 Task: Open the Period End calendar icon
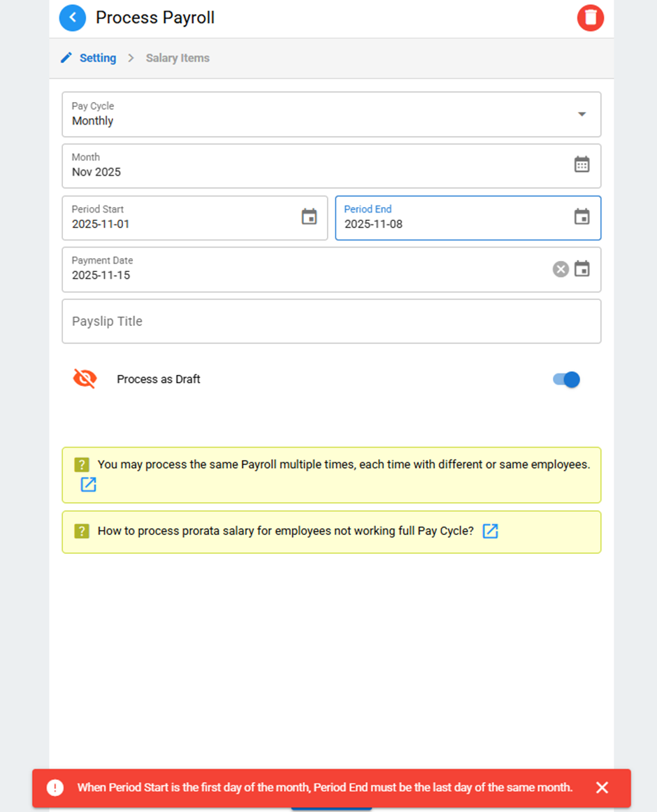click(x=582, y=217)
